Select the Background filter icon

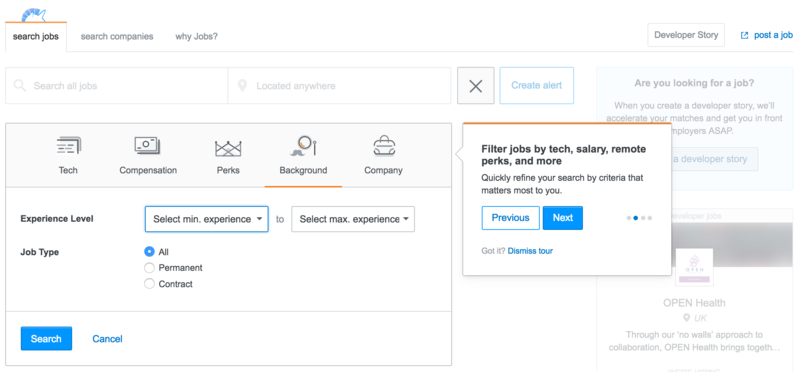tap(305, 146)
